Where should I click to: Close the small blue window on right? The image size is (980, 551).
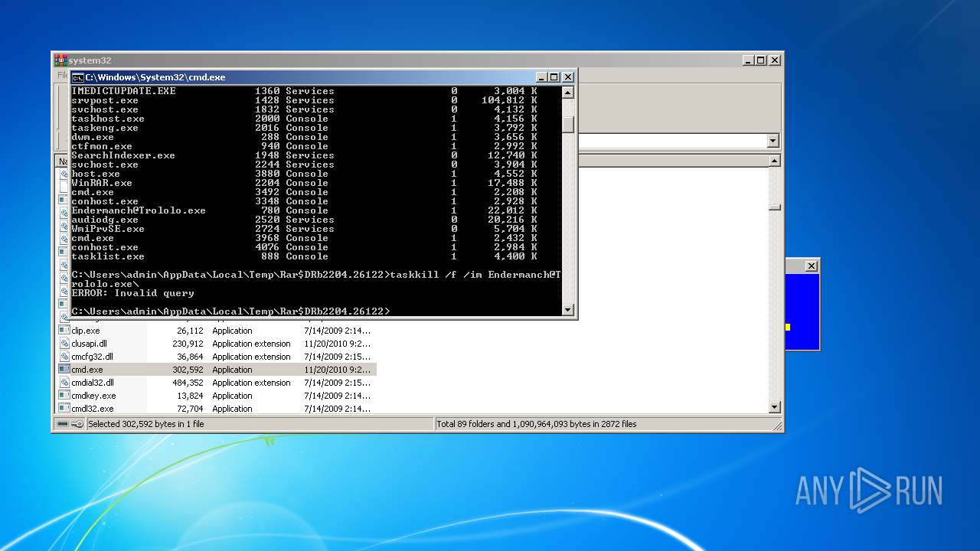pyautogui.click(x=812, y=266)
